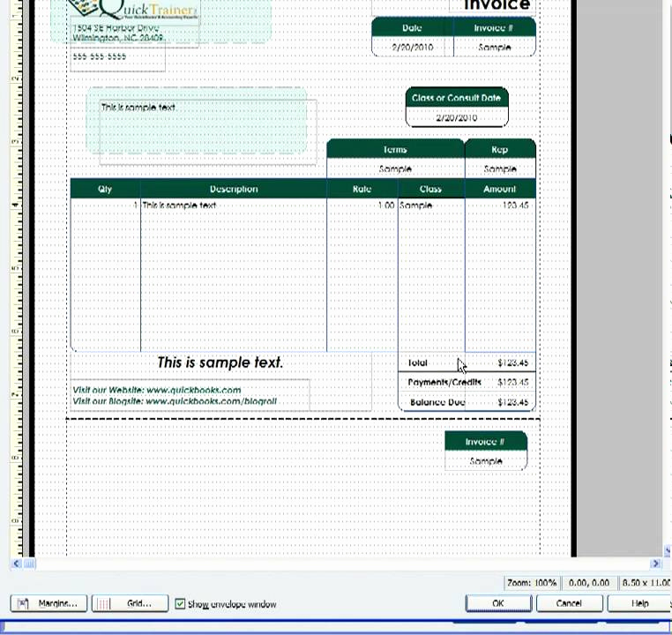Select the Amount column header

pos(500,189)
